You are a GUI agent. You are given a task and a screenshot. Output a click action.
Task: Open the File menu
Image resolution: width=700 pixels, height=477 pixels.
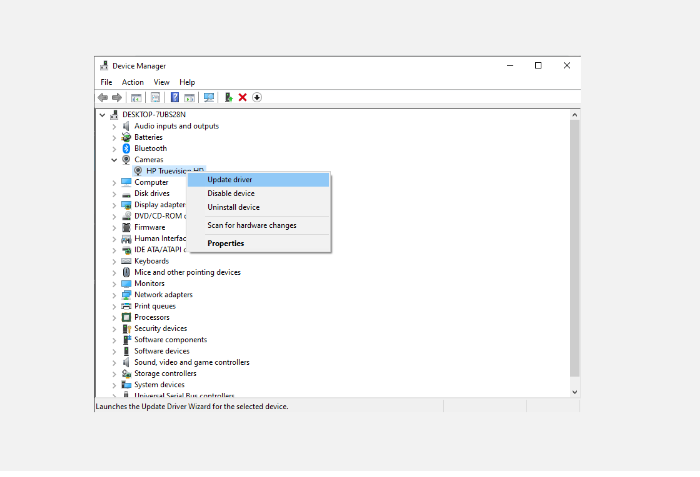click(x=106, y=82)
